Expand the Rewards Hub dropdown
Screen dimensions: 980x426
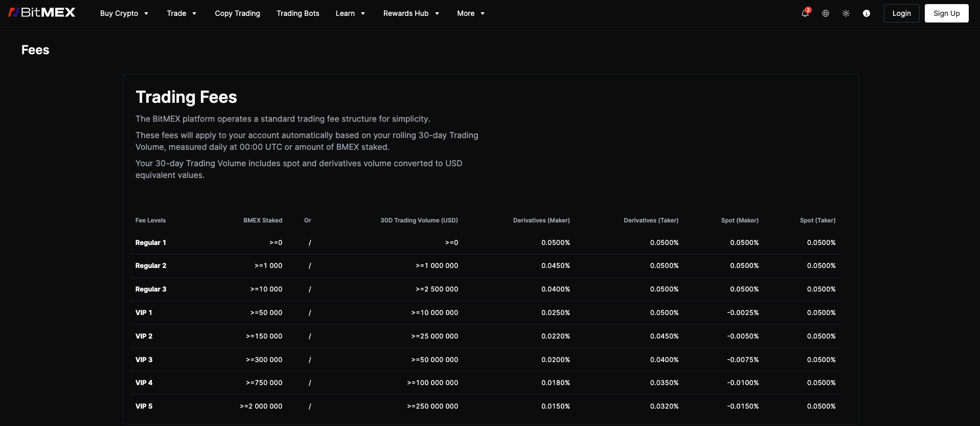[411, 13]
